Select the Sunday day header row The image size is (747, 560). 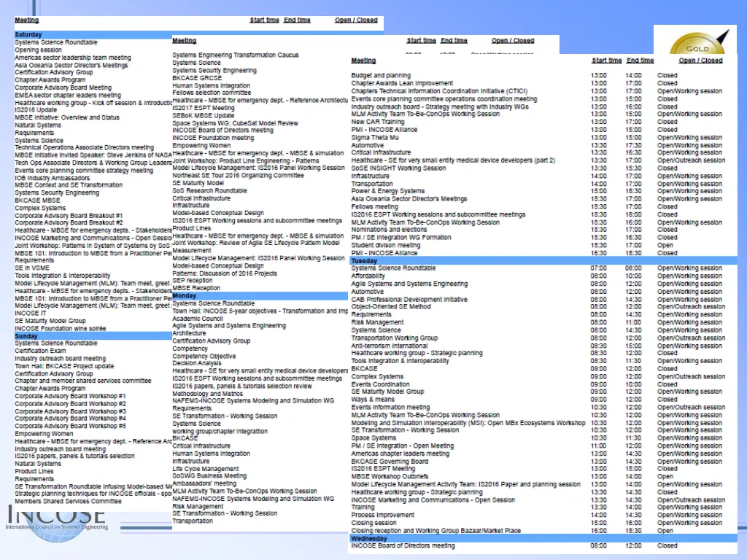point(93,336)
